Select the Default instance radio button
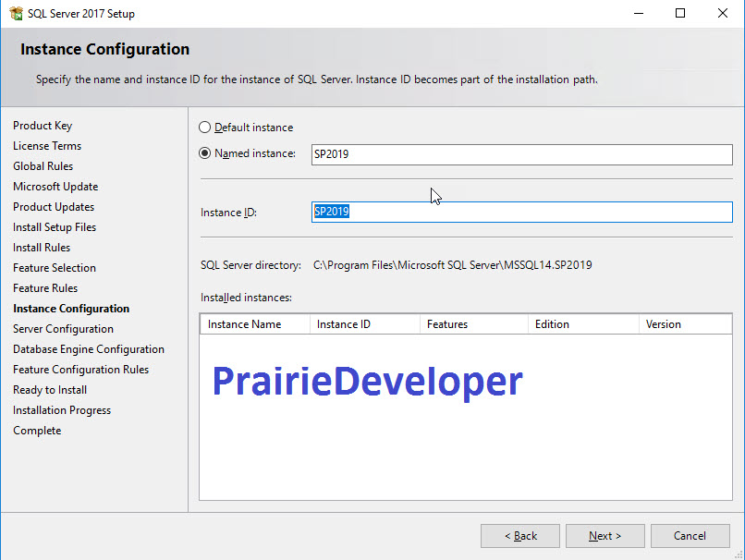The image size is (745, 560). (204, 128)
